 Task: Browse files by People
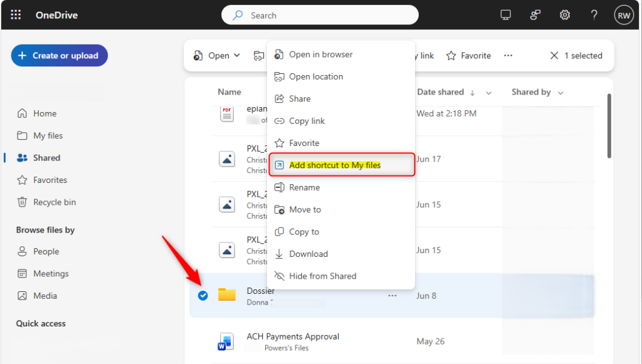pos(38,251)
